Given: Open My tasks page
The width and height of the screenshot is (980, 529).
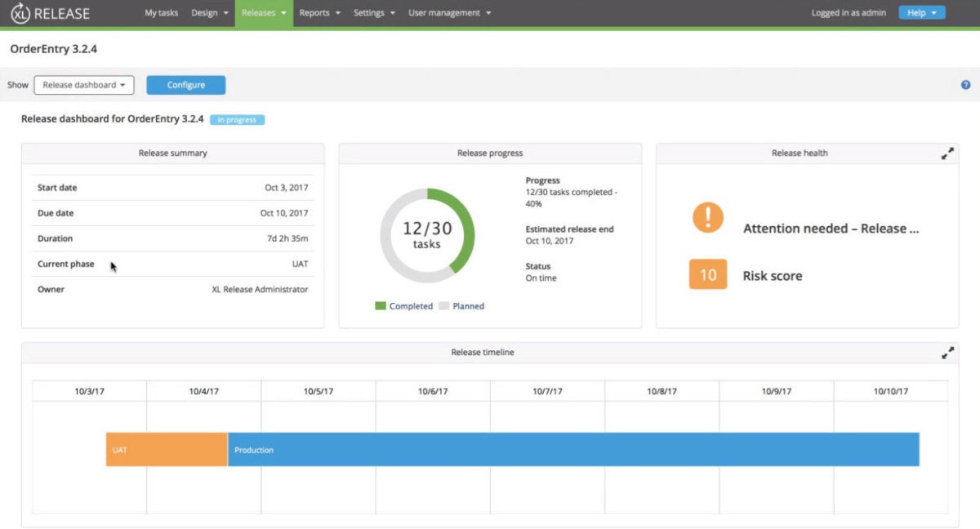Looking at the screenshot, I should [162, 13].
